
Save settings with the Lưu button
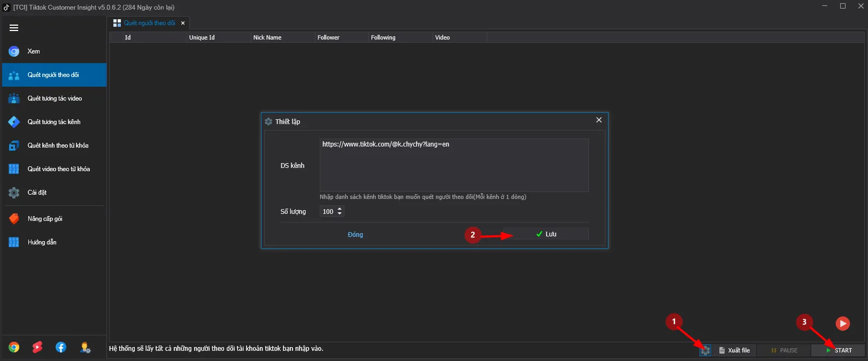coord(546,234)
